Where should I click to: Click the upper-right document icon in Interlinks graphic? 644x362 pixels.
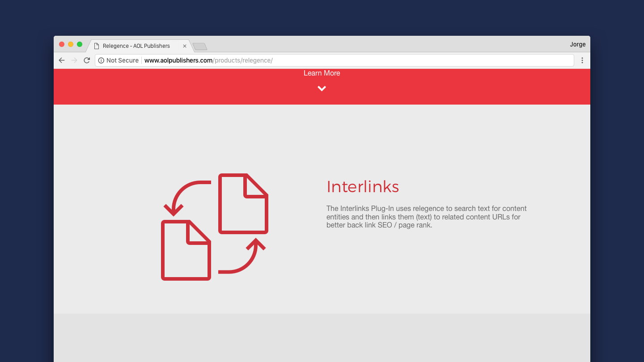pyautogui.click(x=243, y=204)
